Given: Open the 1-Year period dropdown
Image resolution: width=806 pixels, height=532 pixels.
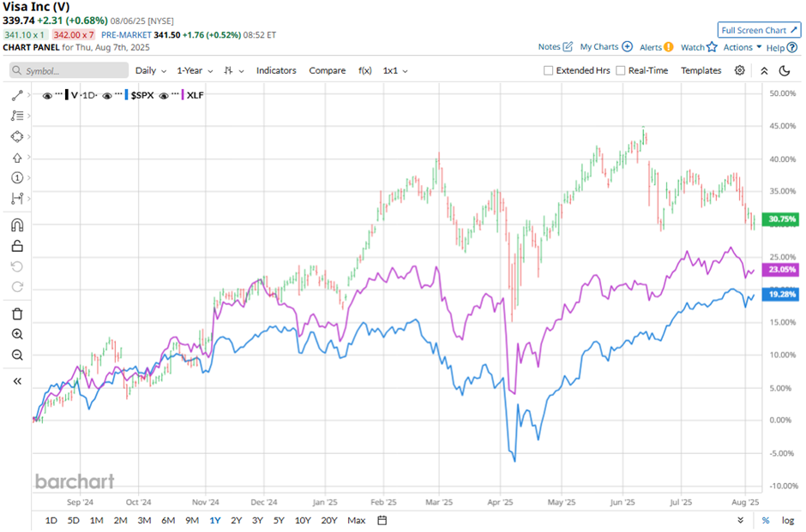Looking at the screenshot, I should coord(195,71).
